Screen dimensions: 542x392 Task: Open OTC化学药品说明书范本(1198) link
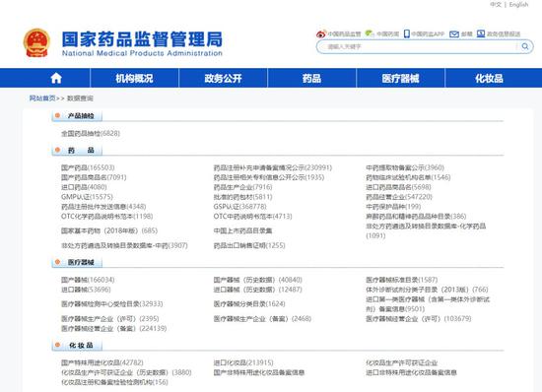[107, 217]
